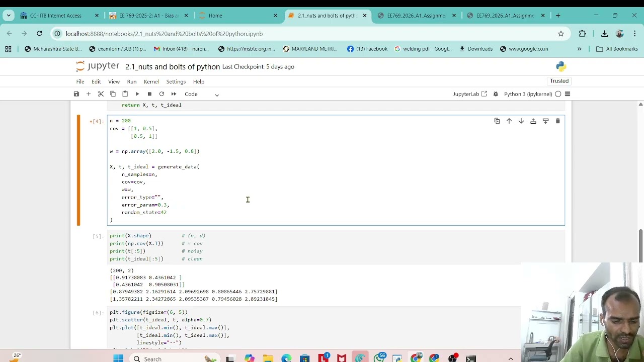
Task: Open the View menu
Action: pos(114,81)
